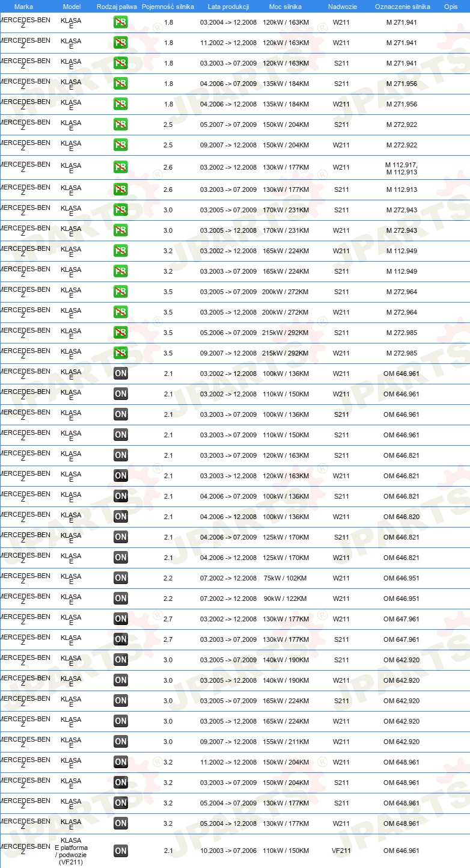470x868 pixels.
Task: Click the Nadwozie column header
Action: 341,7
